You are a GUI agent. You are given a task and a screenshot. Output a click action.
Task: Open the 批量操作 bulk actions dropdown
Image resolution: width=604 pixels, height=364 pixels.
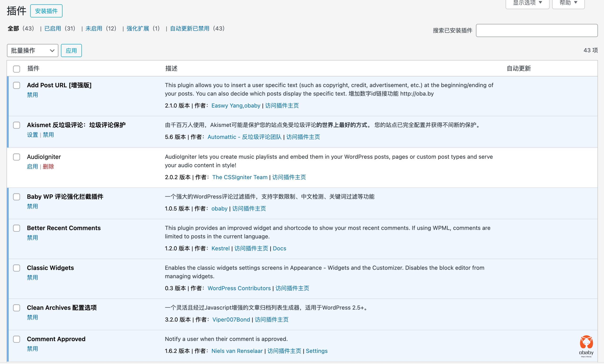32,50
